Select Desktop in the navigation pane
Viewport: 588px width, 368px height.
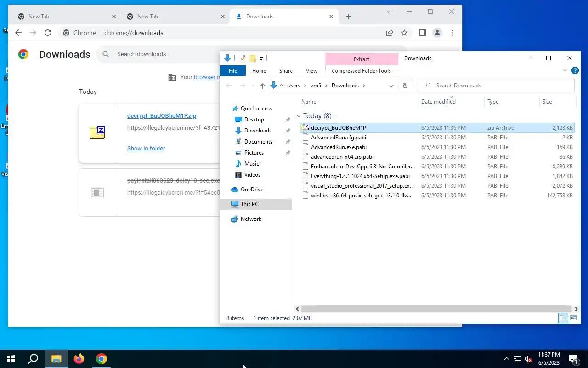(x=254, y=120)
